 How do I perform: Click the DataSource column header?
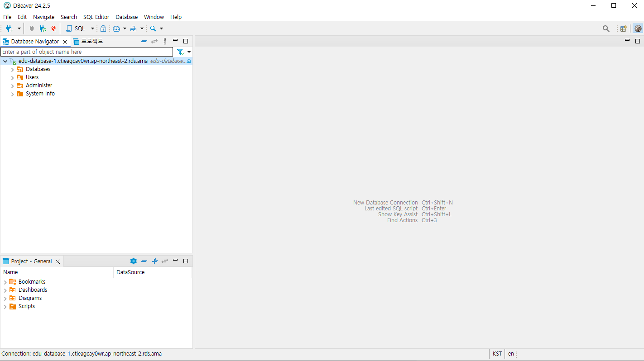(153, 272)
